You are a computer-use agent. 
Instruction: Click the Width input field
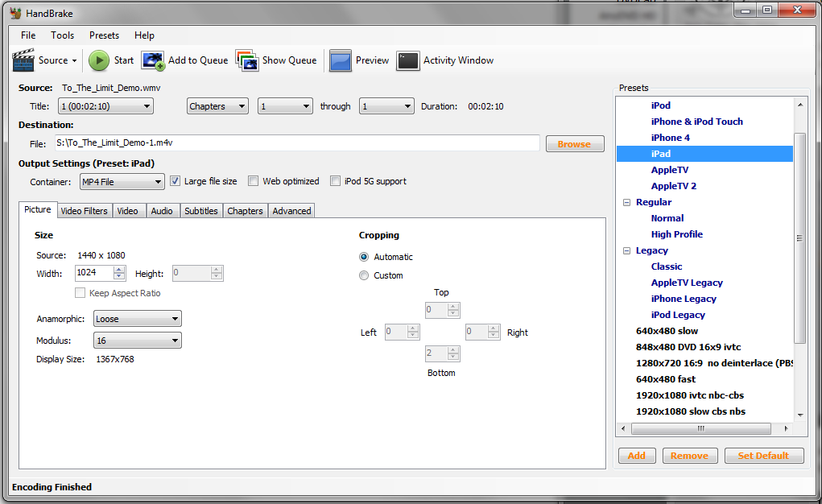[x=94, y=273]
